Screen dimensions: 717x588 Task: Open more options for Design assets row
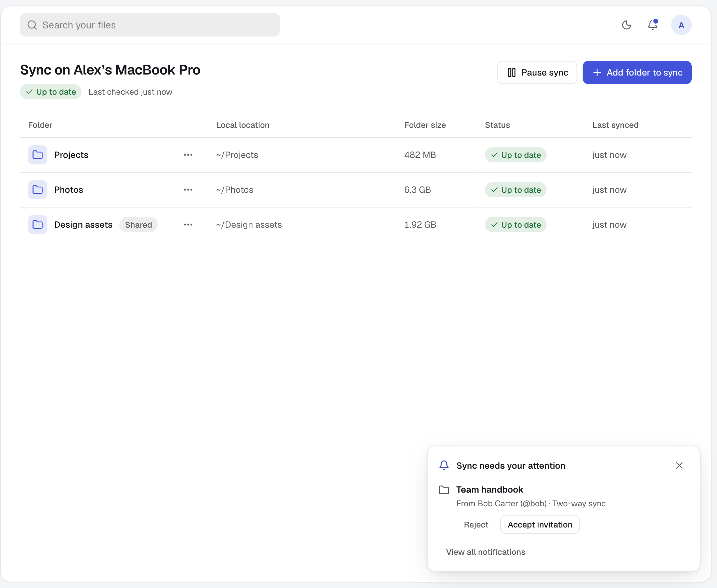(188, 225)
